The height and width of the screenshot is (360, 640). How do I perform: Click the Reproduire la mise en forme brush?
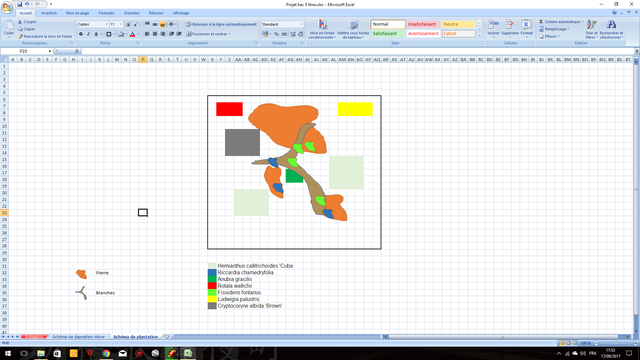point(20,36)
